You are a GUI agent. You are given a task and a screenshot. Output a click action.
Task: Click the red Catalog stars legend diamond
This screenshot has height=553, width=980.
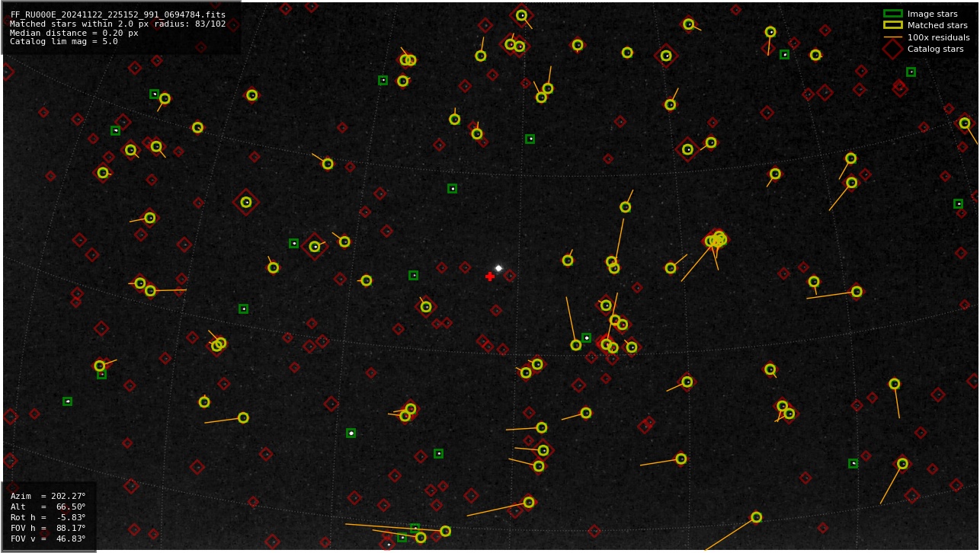(x=892, y=49)
